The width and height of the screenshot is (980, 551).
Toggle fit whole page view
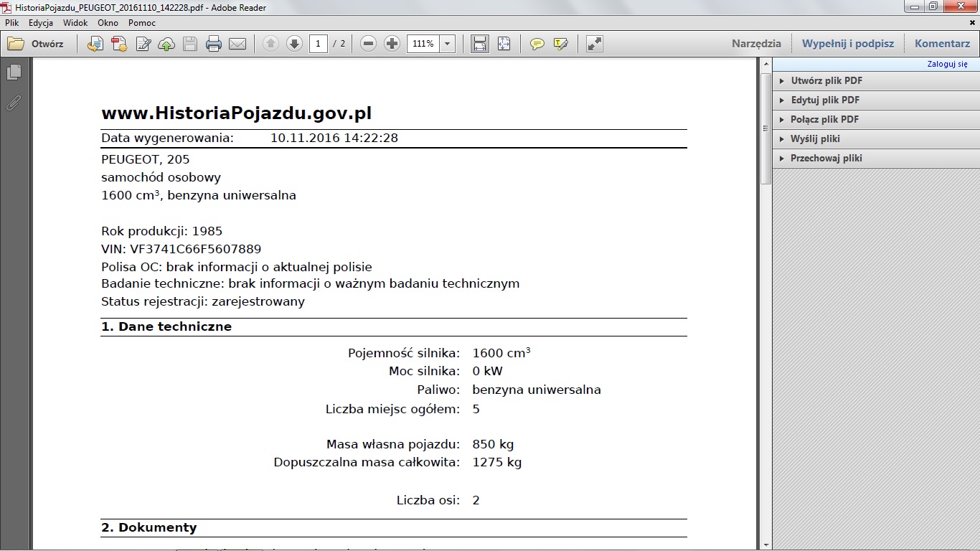pyautogui.click(x=504, y=44)
